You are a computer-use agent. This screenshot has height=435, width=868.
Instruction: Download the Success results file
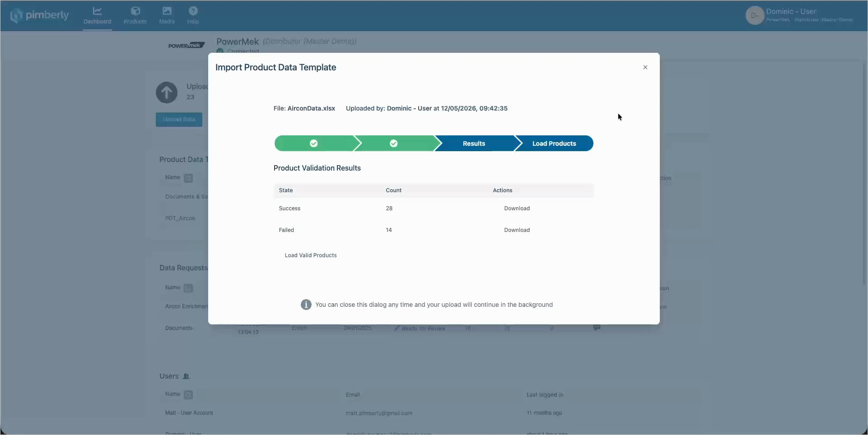click(x=517, y=208)
